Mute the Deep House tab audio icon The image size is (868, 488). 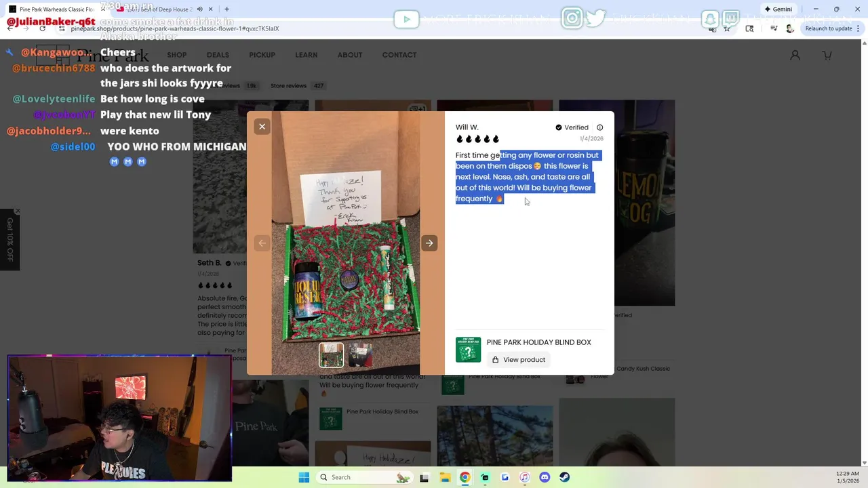(x=199, y=9)
